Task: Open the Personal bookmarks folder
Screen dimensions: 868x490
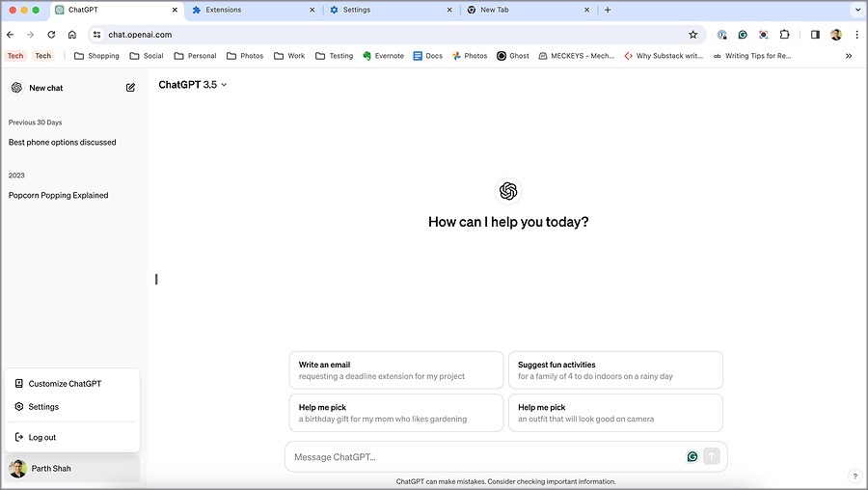Action: [196, 56]
